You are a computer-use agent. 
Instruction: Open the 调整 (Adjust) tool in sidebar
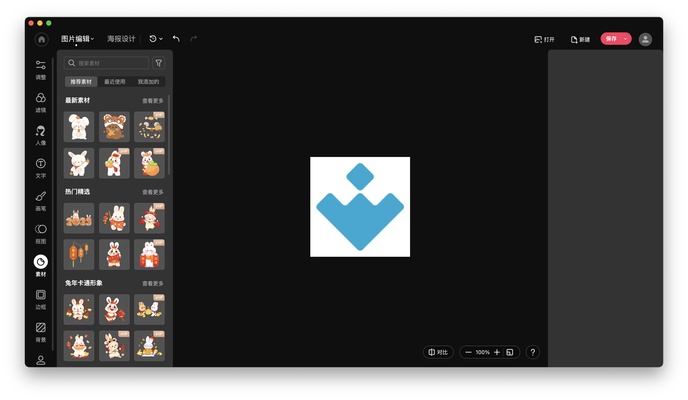click(x=41, y=69)
